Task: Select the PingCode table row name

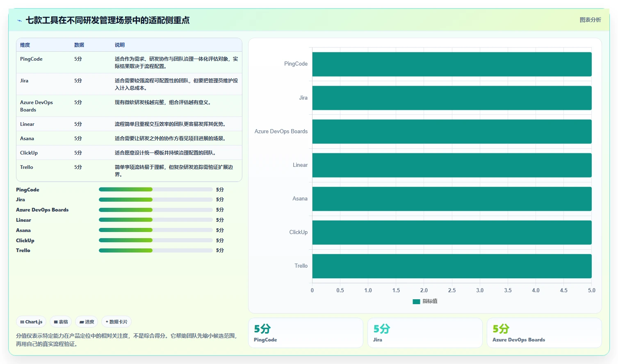Action: [31, 59]
